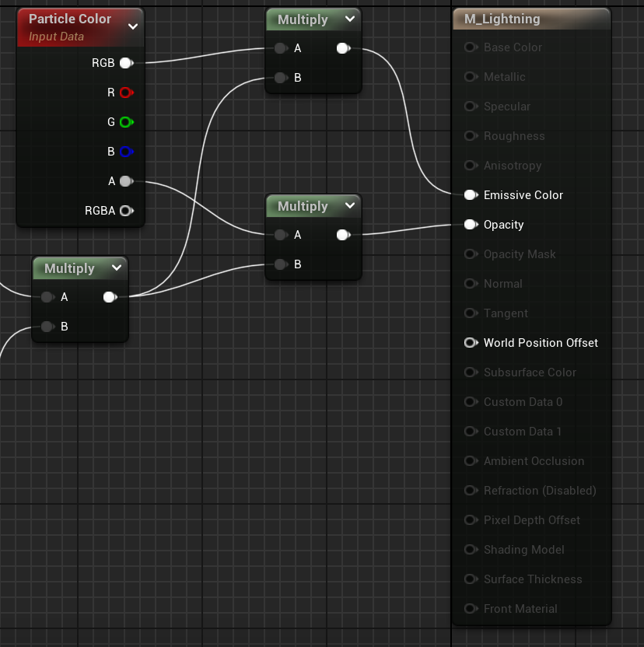Click output pin of the Multiply feeding Emissive Color
This screenshot has width=644, height=647.
point(342,49)
